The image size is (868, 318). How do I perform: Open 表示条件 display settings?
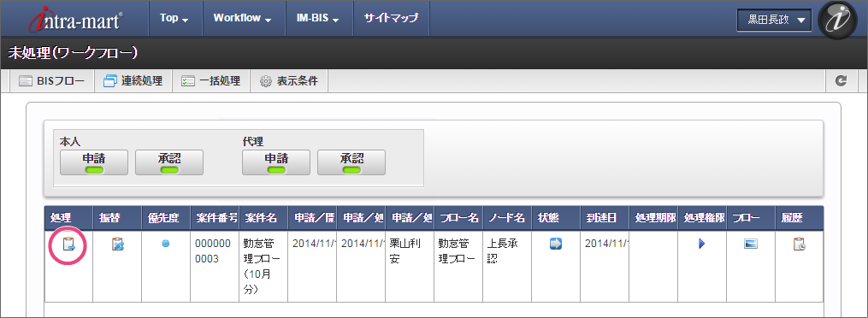pyautogui.click(x=289, y=81)
